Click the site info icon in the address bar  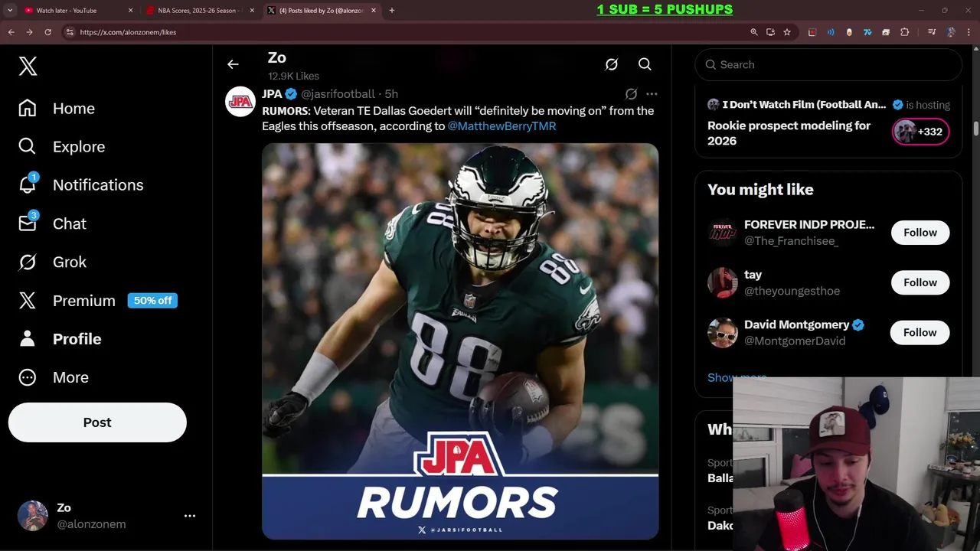(x=70, y=32)
